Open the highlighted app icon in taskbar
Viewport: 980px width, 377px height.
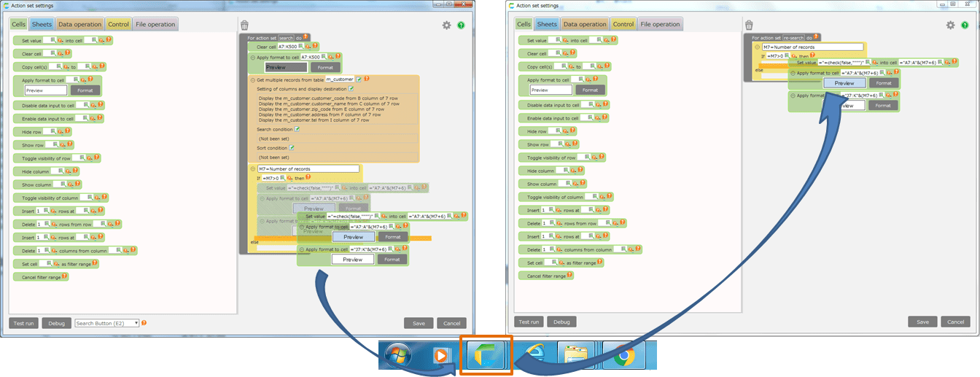point(485,356)
